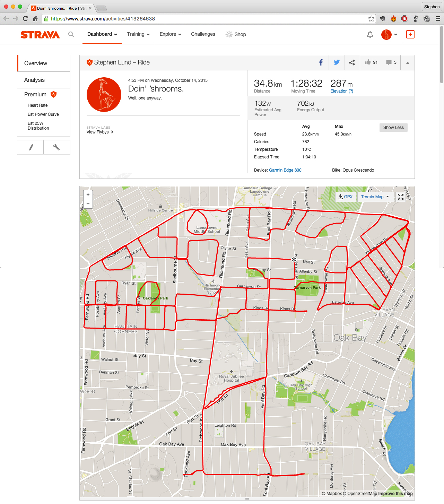This screenshot has height=504, width=444.
Task: Enter fullscreen map view
Action: [401, 197]
